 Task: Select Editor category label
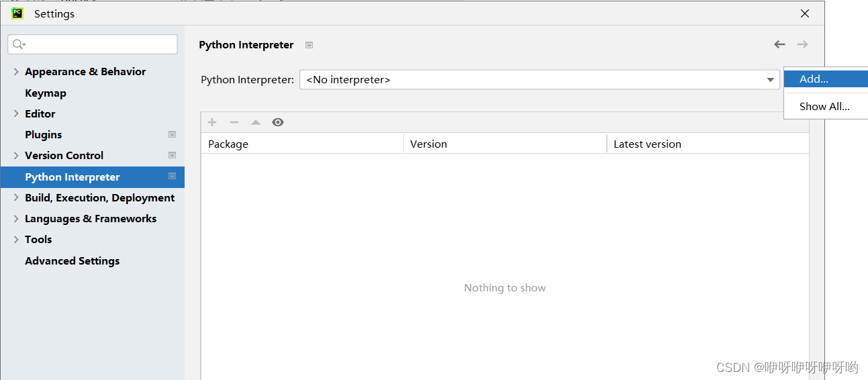pos(40,113)
